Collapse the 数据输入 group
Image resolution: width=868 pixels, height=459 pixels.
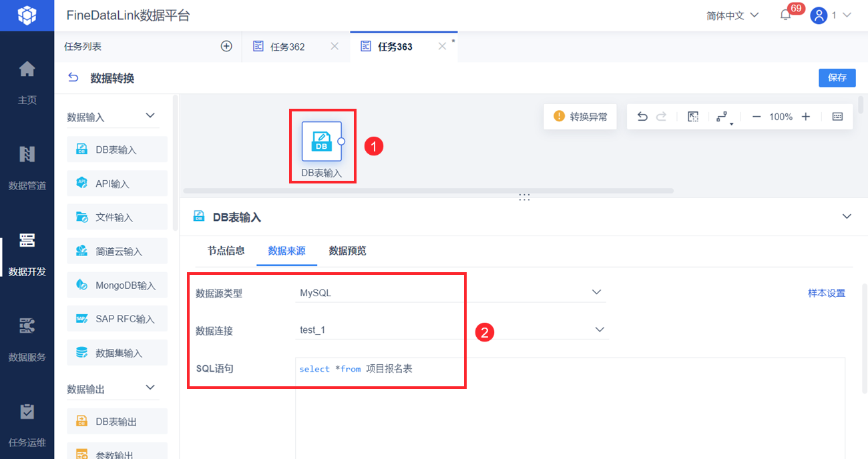pos(150,116)
